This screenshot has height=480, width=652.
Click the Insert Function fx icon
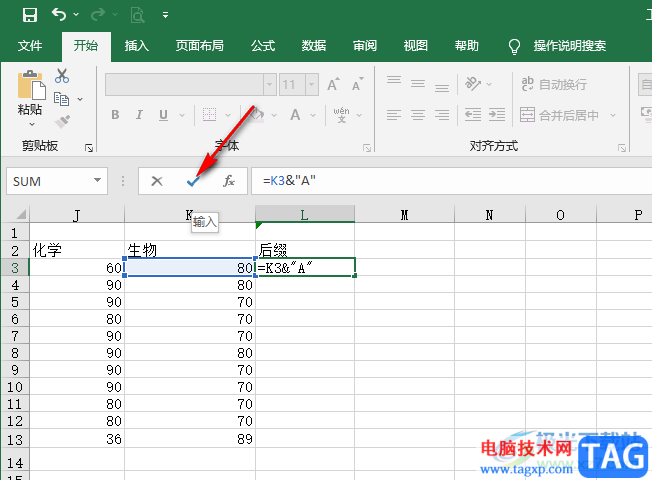pyautogui.click(x=229, y=181)
